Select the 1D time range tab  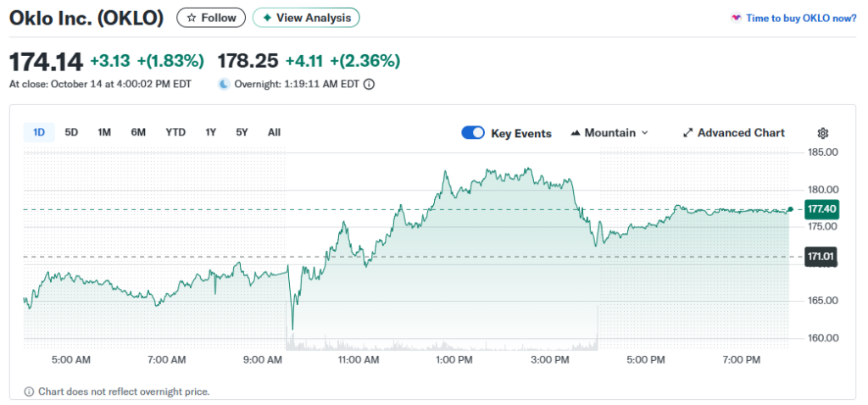39,132
